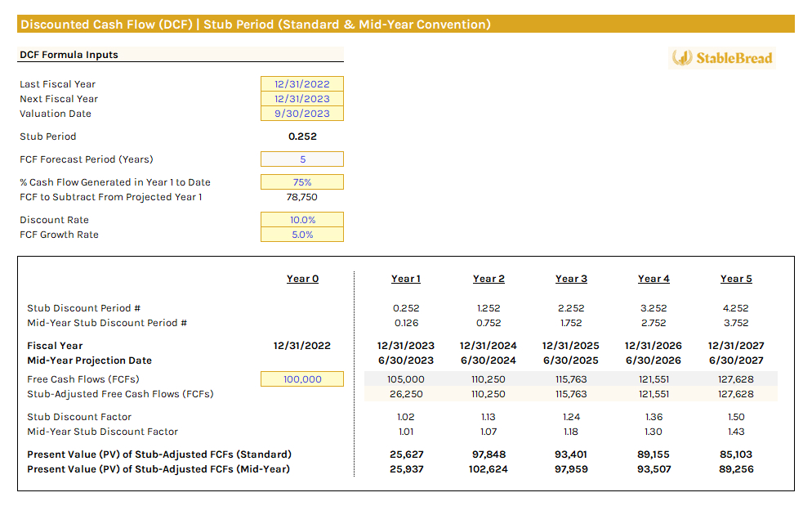Viewport: 812px width, 506px height.
Task: Select the FCF Forecast Period input showing 5
Action: click(302, 159)
